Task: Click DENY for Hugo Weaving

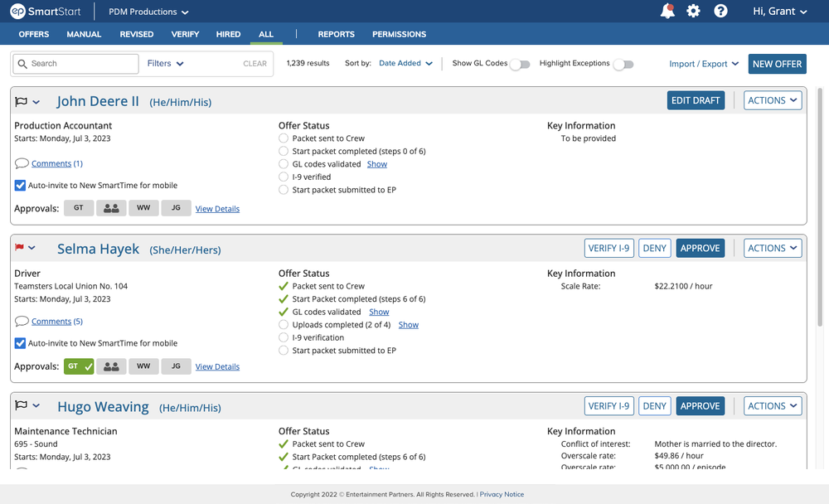Action: (x=655, y=406)
